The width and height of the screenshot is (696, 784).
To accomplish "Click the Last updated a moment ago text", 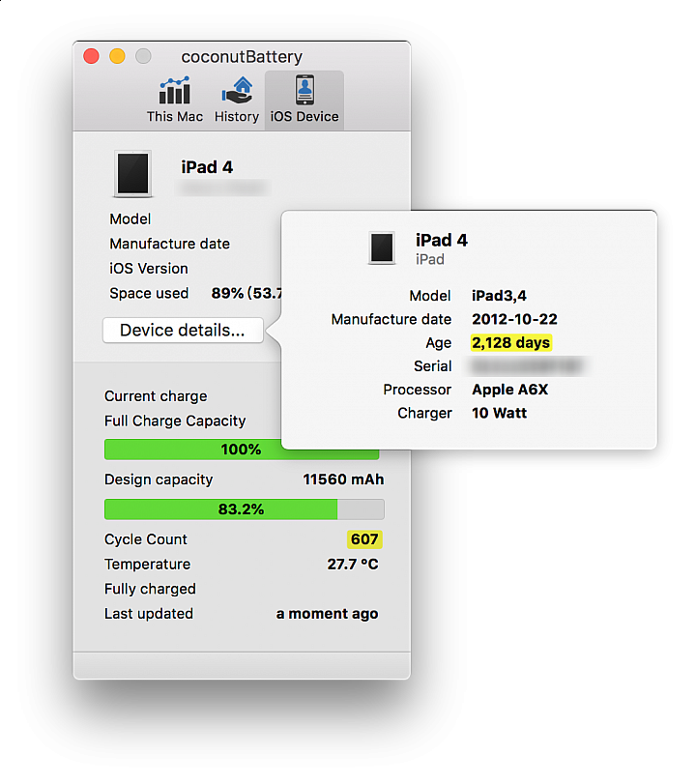I will tap(328, 614).
